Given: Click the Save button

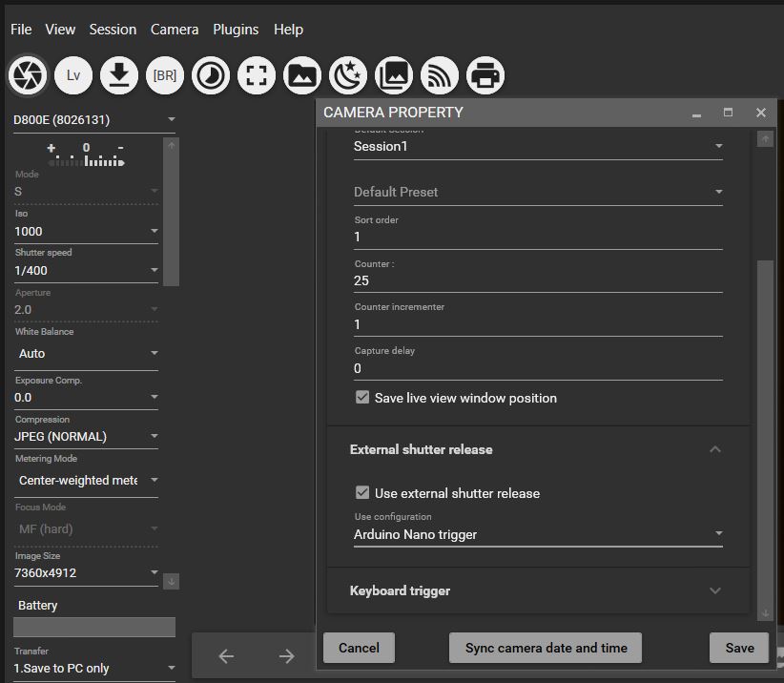Looking at the screenshot, I should coord(739,648).
